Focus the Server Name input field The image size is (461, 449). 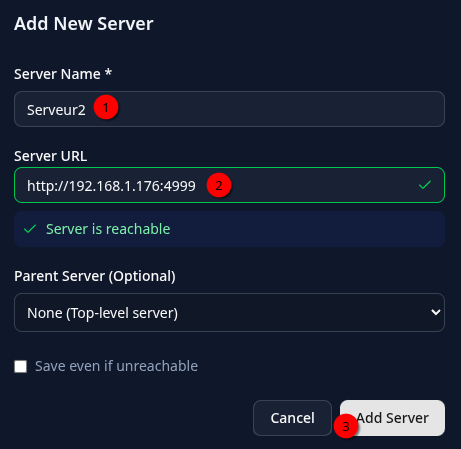click(229, 109)
